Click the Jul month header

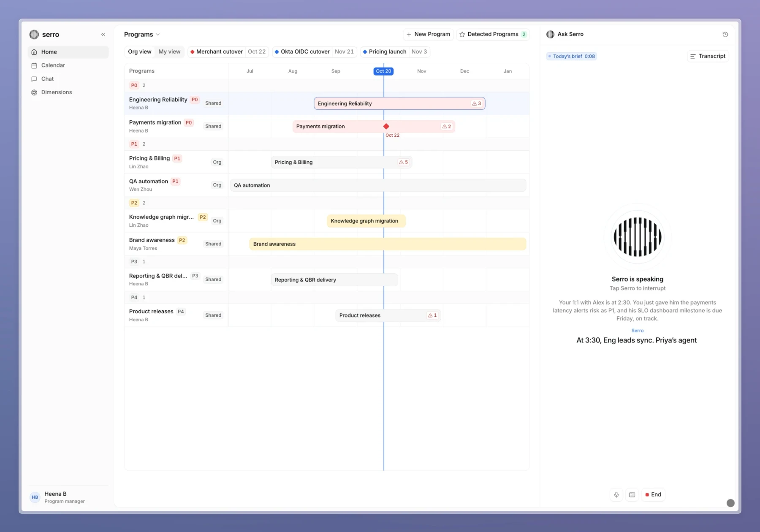tap(250, 71)
